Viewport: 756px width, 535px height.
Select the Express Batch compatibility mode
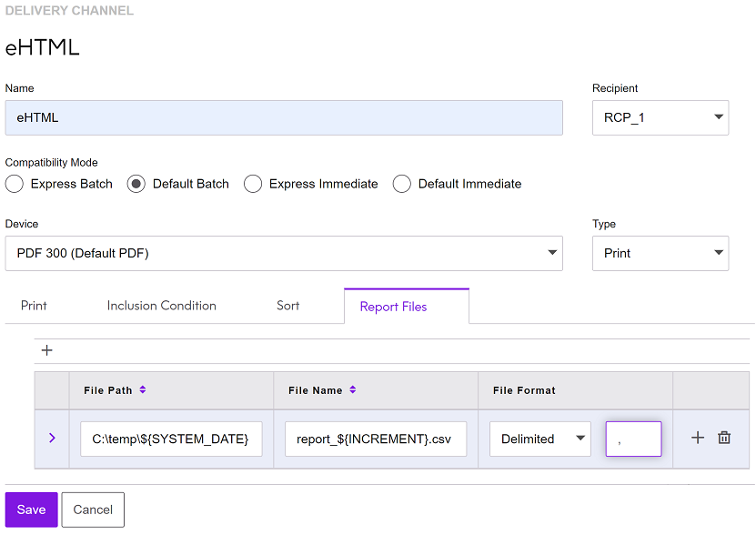pos(14,184)
